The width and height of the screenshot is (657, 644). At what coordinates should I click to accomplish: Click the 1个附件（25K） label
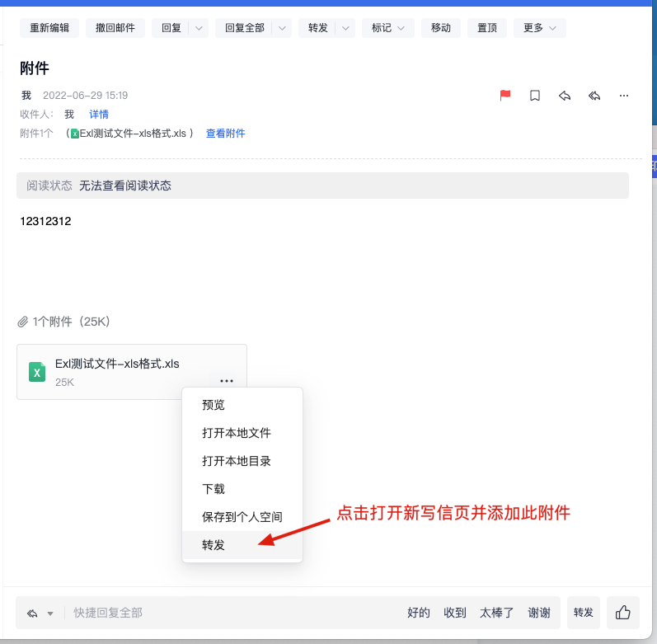(71, 322)
